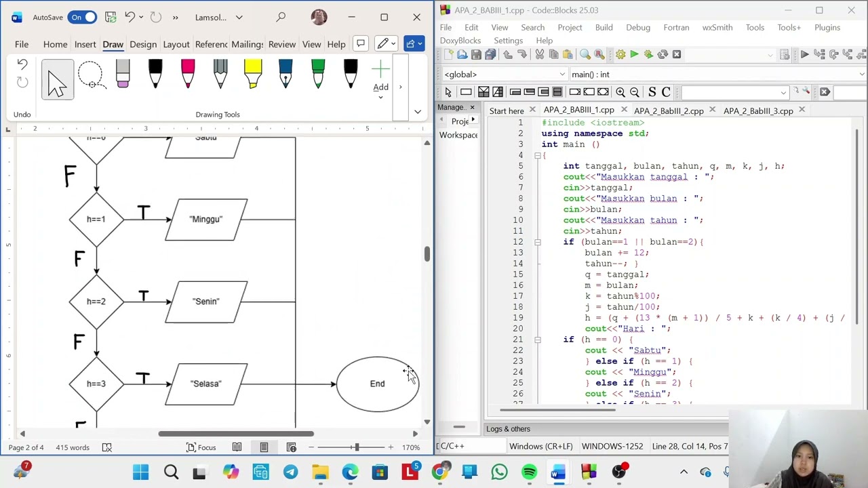Viewport: 868px width, 488px height.
Task: Switch to APA_2_BabIII_2.cpp editor tab
Action: [668, 110]
